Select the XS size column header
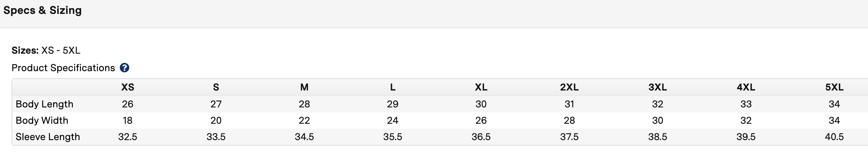The height and width of the screenshot is (157, 868). [x=128, y=87]
